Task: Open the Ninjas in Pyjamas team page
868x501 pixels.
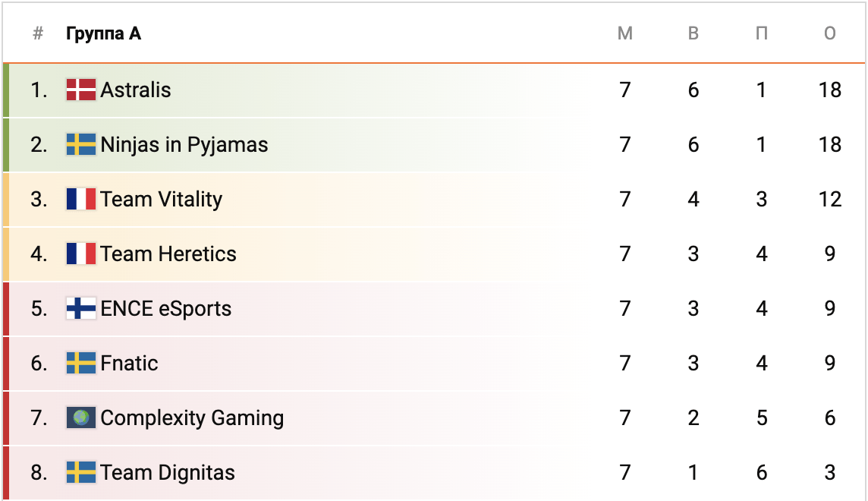Action: (x=184, y=145)
